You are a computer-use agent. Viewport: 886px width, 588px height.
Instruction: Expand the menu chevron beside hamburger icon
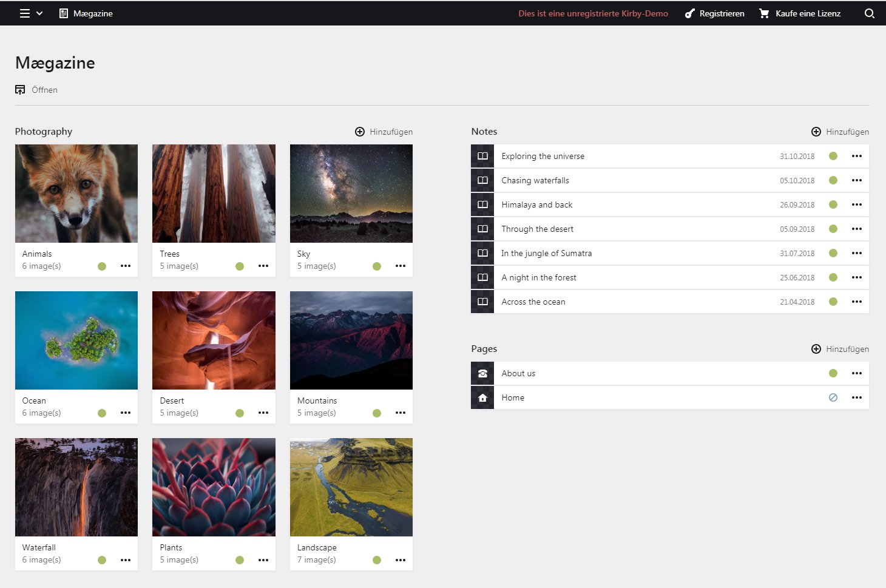pos(39,13)
